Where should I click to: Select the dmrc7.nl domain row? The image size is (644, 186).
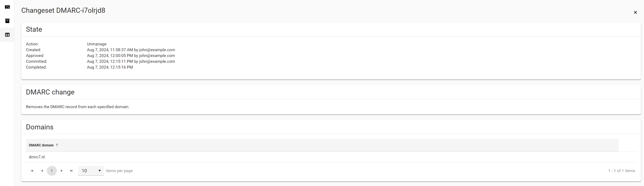37,157
